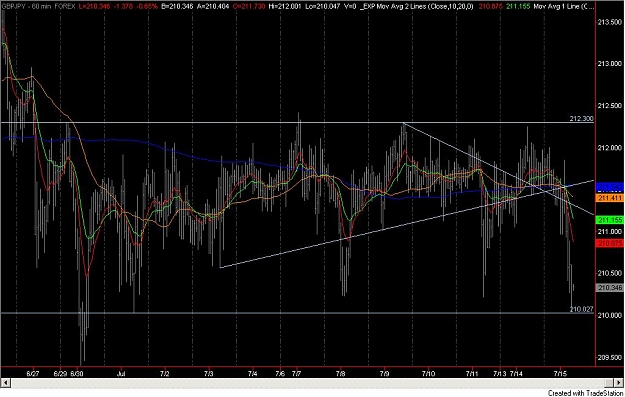Screen dimensions: 625x397
Task: Click the 6/27 date label
Action: (33, 373)
